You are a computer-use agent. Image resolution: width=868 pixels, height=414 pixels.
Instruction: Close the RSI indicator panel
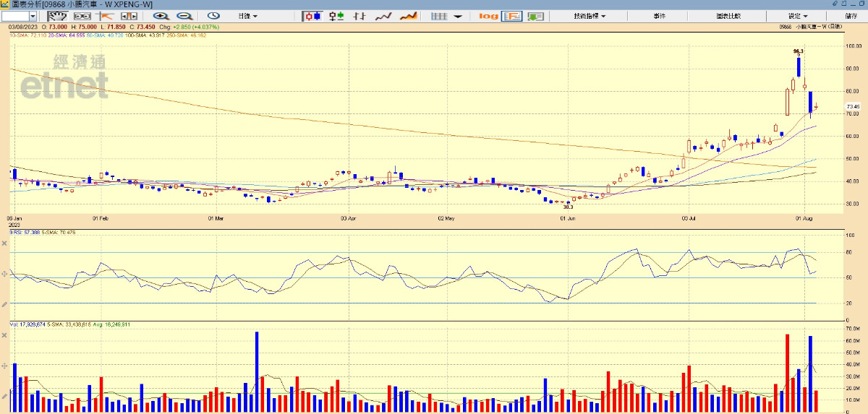point(4,243)
